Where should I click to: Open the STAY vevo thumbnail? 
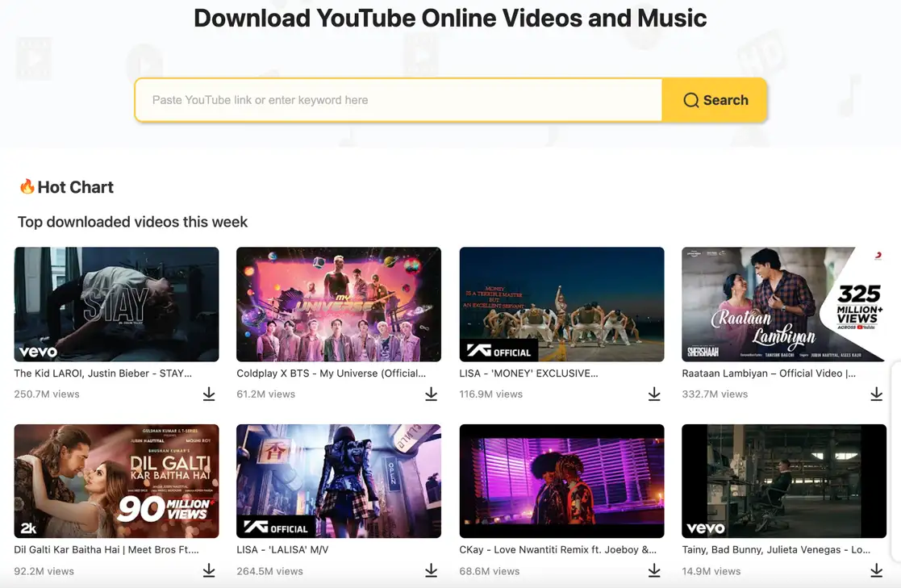coord(117,305)
